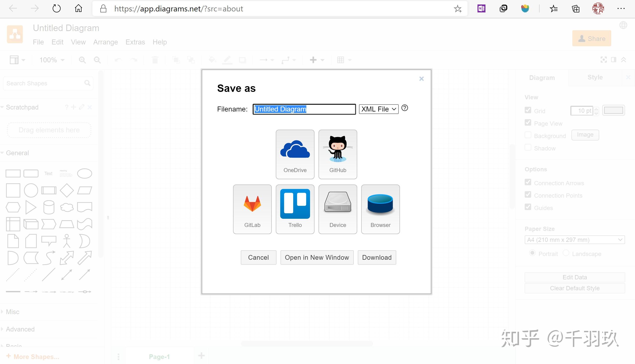The image size is (635, 364).
Task: Pick GitLab storage icon
Action: (252, 209)
